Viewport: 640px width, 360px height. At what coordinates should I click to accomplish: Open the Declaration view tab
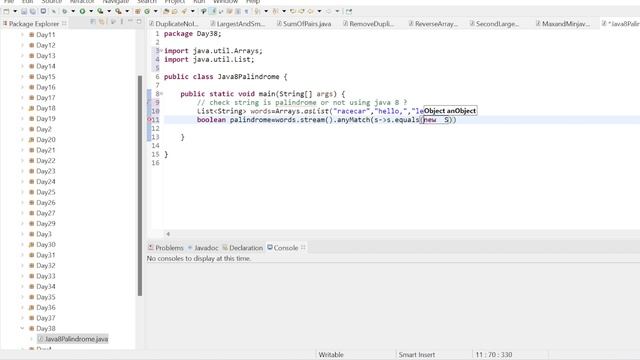pos(242,248)
